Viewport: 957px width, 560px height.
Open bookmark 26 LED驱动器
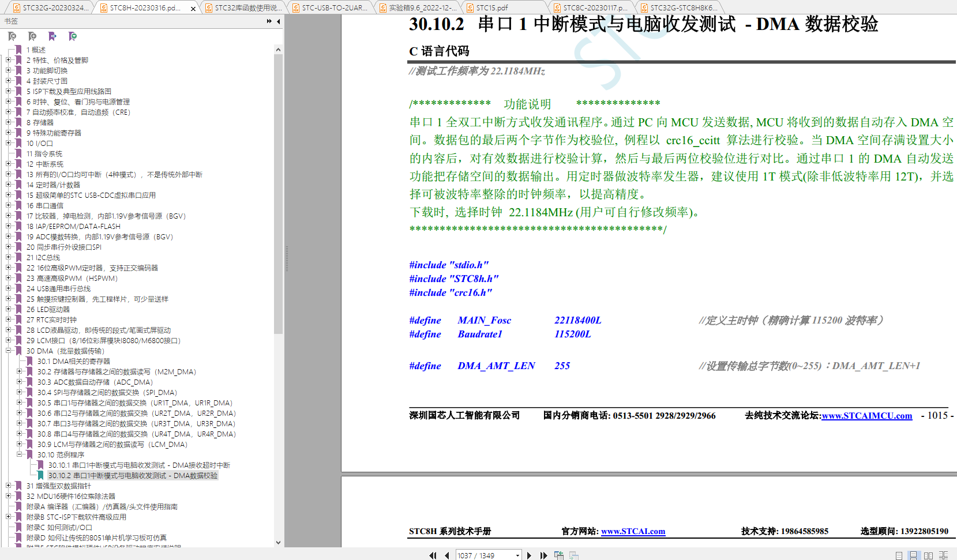coord(48,309)
